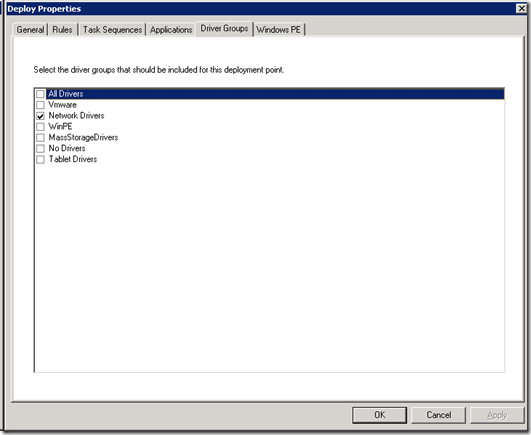Enable the Tablet Drivers checkbox

coord(40,159)
